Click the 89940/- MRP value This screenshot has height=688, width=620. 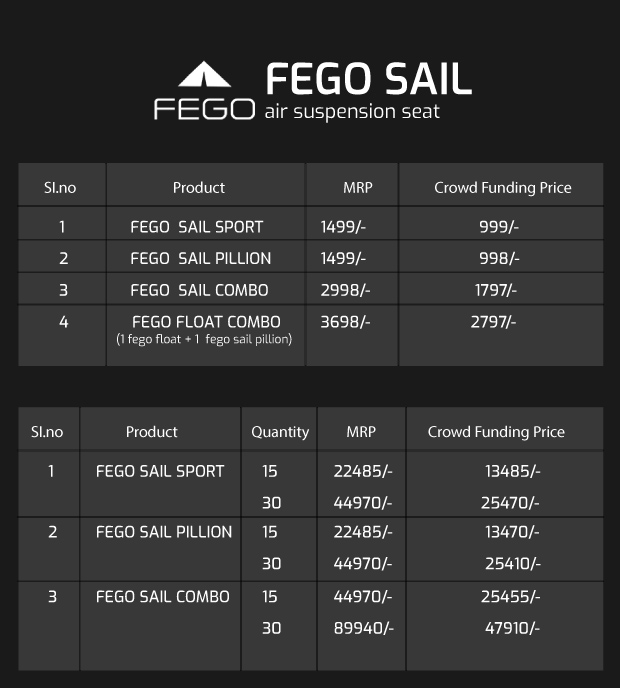(362, 628)
